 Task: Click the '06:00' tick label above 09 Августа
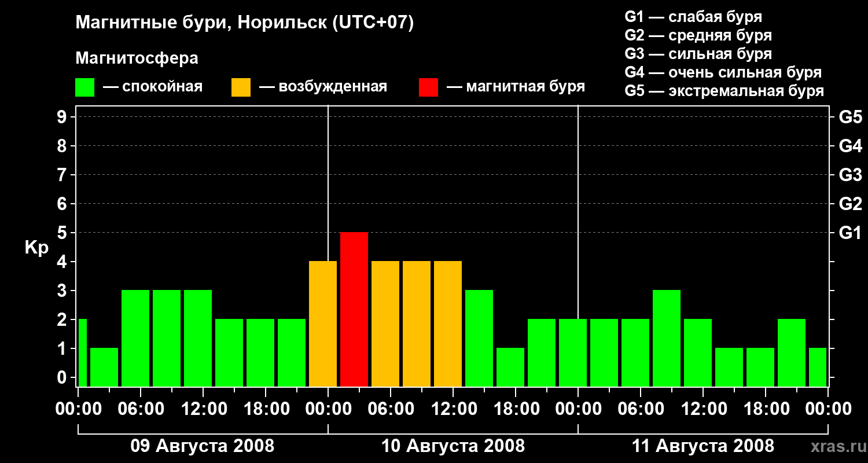click(141, 409)
